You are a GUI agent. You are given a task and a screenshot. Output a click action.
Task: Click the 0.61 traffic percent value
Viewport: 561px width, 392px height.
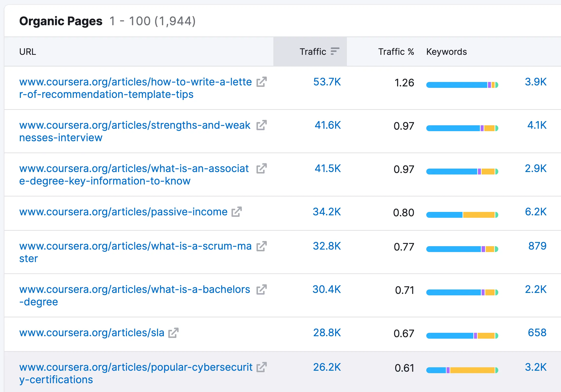(404, 368)
